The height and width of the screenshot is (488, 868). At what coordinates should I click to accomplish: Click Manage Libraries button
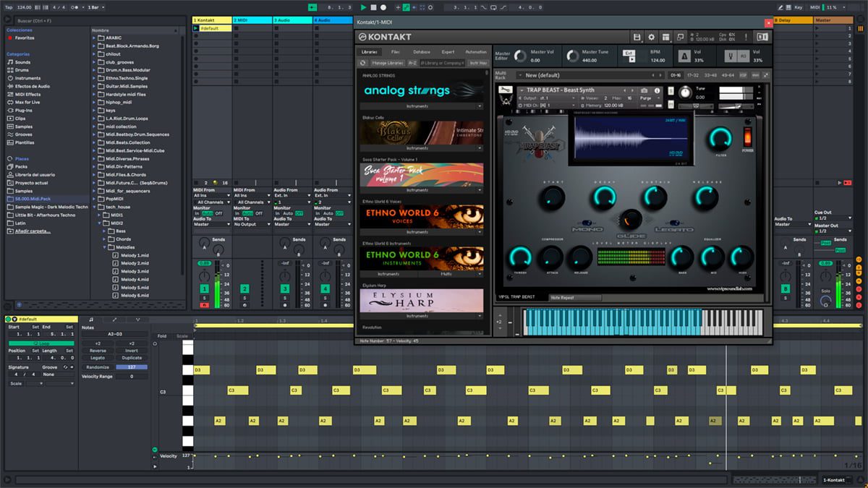tap(388, 63)
